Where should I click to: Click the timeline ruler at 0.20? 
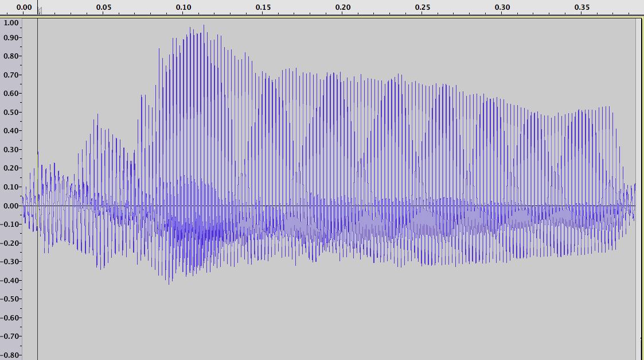pyautogui.click(x=343, y=7)
